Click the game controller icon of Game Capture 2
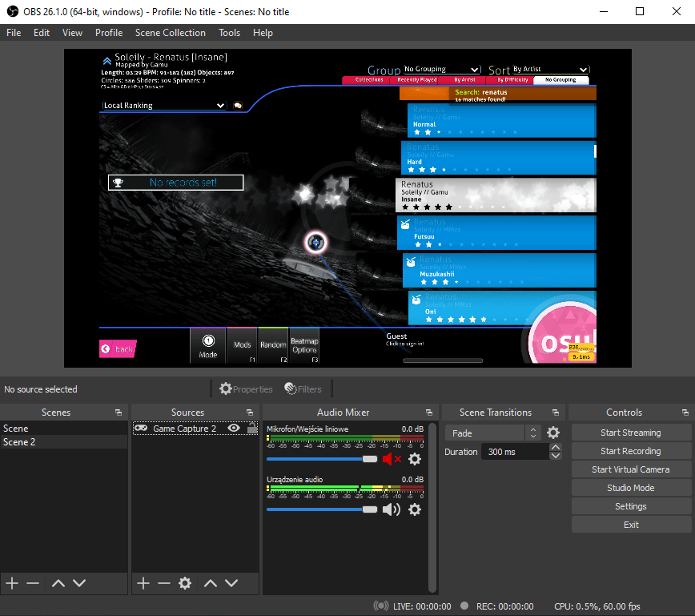 tap(141, 428)
